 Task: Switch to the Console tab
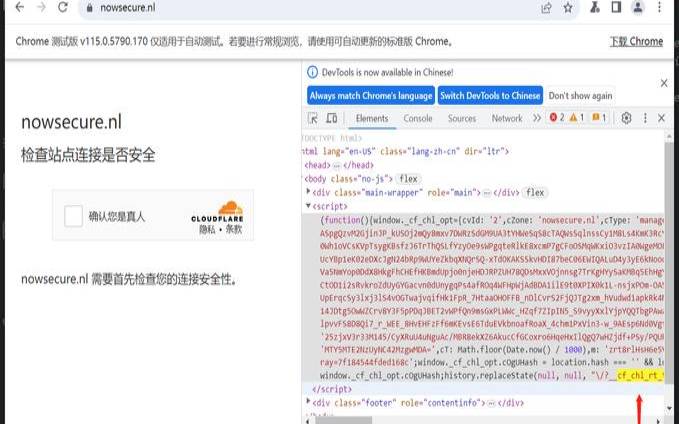[418, 119]
